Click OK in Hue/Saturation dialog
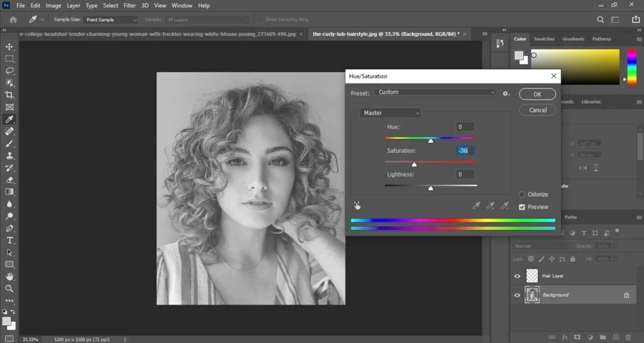Image resolution: width=644 pixels, height=343 pixels. click(x=537, y=94)
